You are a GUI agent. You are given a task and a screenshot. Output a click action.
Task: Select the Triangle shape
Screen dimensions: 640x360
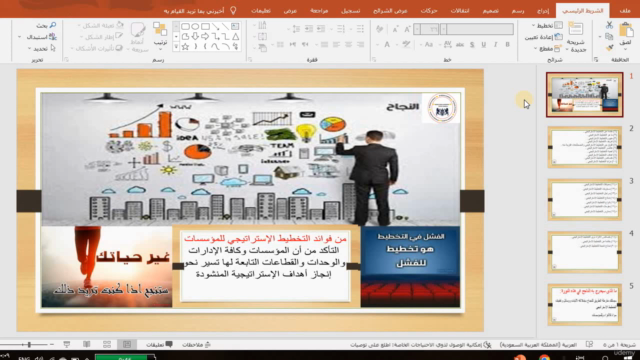(236, 37)
